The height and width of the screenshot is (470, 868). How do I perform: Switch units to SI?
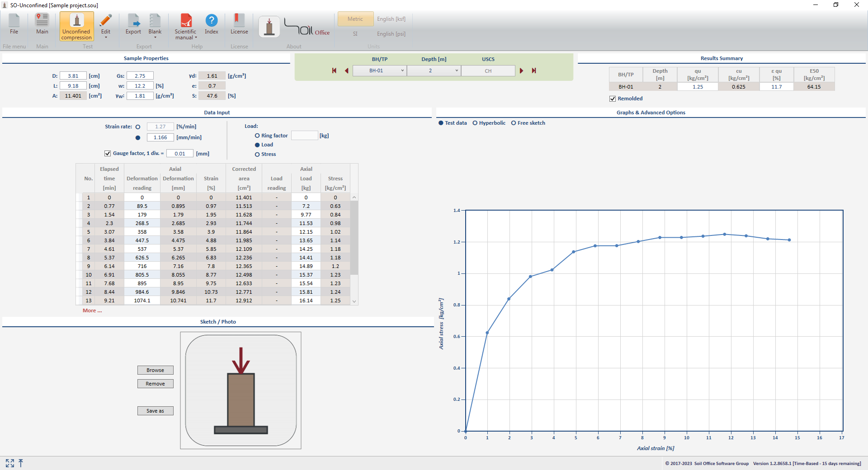coord(355,34)
